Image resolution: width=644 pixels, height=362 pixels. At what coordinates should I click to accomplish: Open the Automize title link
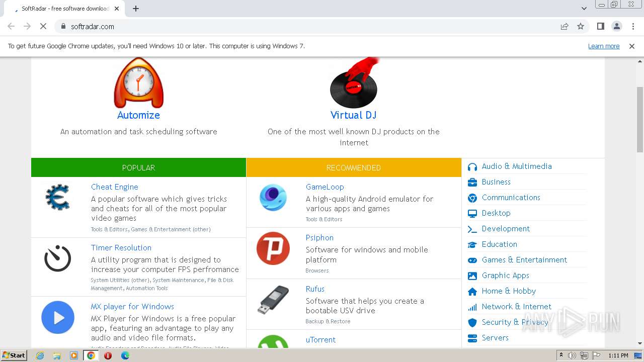[x=138, y=115]
